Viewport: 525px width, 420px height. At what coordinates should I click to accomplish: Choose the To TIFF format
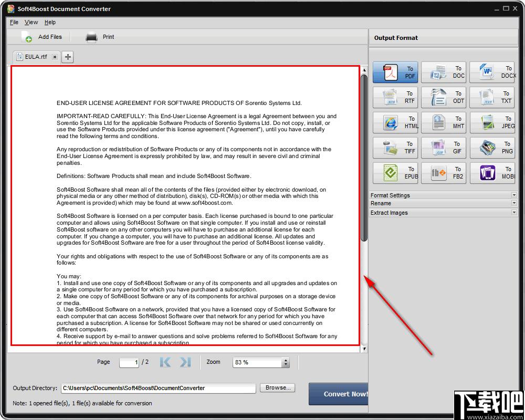pos(395,148)
